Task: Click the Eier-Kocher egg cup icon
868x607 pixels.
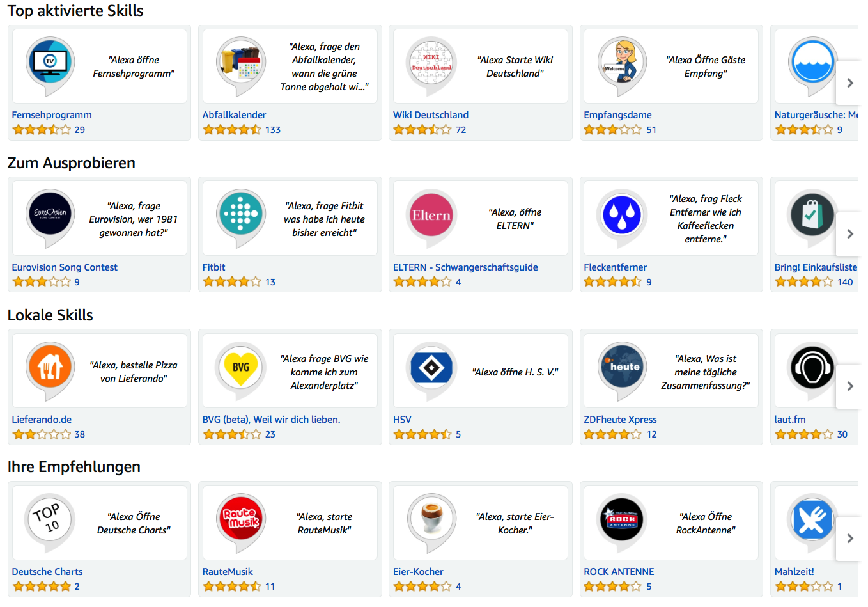Action: pos(431,519)
